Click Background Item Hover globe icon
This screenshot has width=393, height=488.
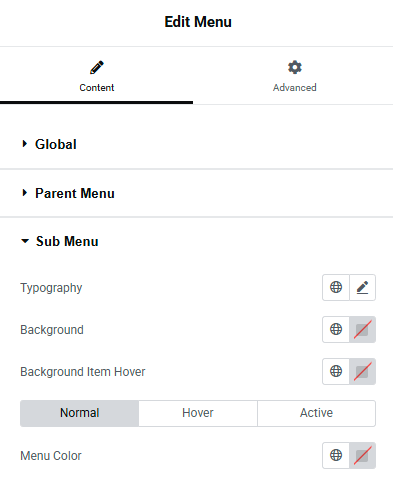(336, 371)
